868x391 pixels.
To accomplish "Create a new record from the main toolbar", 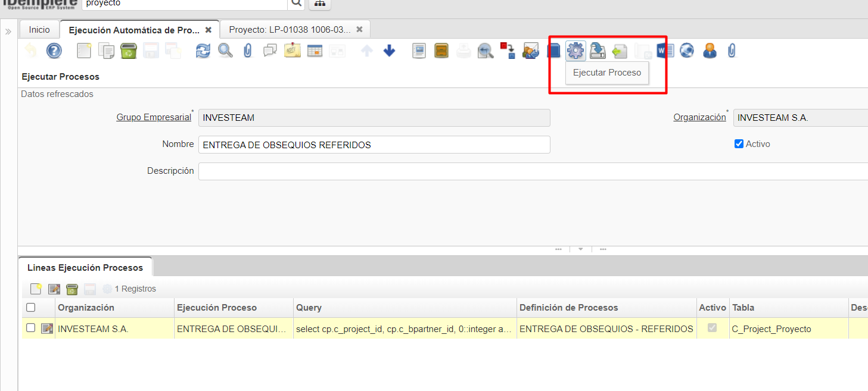I will coord(85,51).
